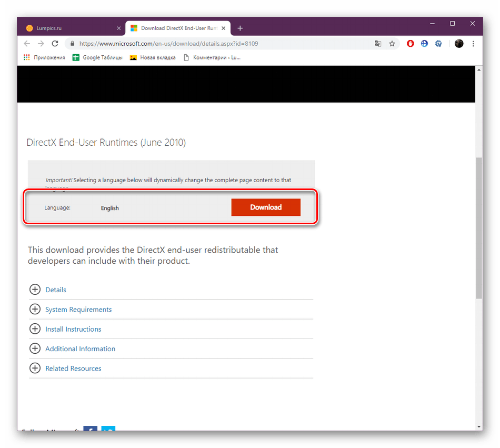Viewport: 500px width, 448px height.
Task: Maximize the Chrome window
Action: (x=452, y=24)
